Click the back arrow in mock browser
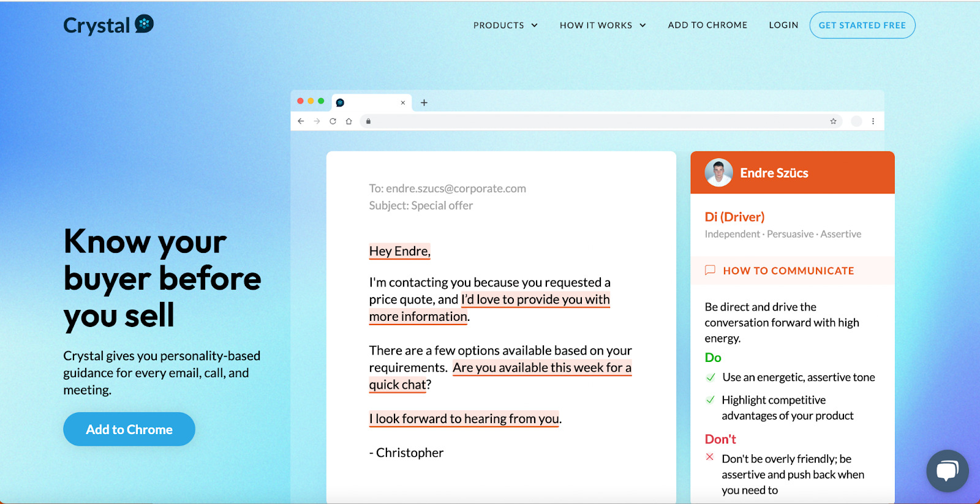This screenshot has width=980, height=504. coord(301,121)
